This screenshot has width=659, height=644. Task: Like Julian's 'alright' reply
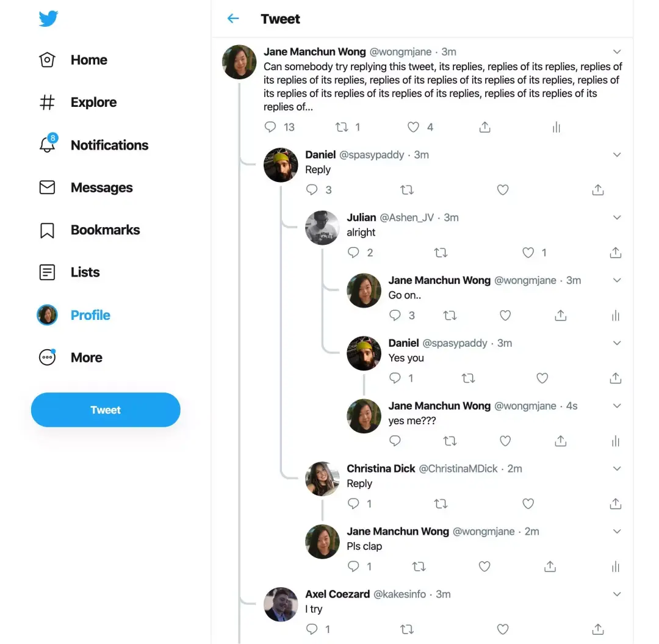[528, 253]
